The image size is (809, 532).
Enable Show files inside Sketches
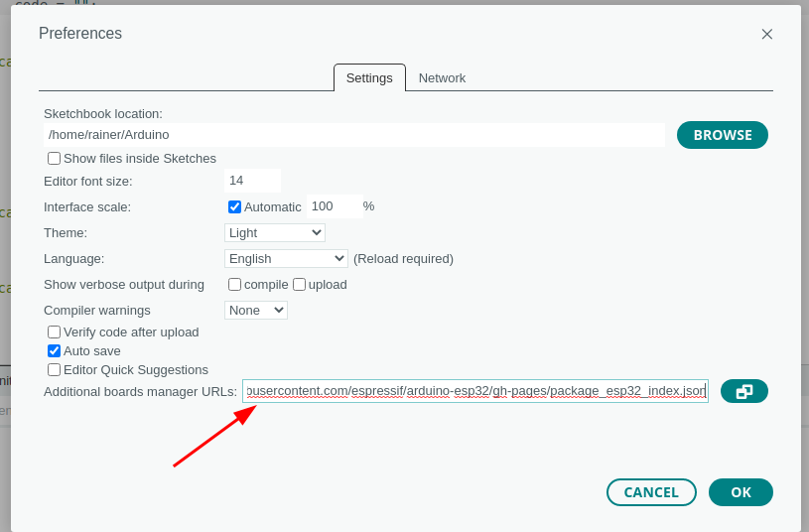click(x=55, y=159)
